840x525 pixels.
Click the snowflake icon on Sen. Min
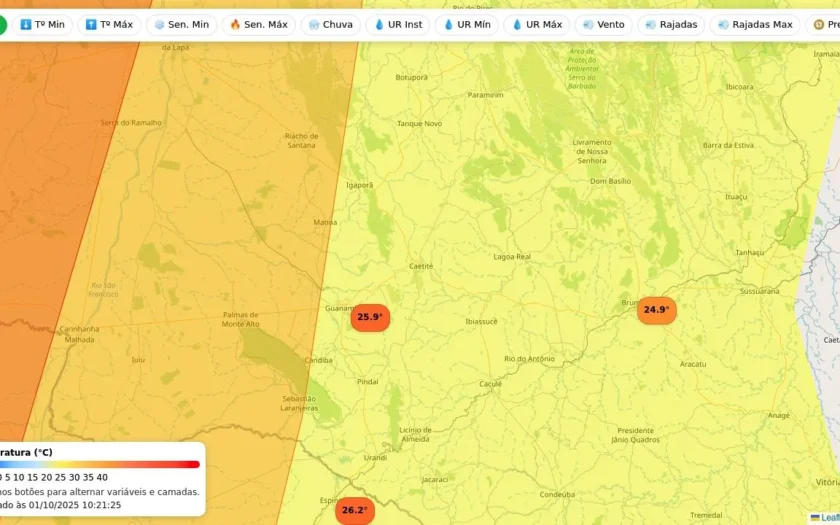click(159, 24)
